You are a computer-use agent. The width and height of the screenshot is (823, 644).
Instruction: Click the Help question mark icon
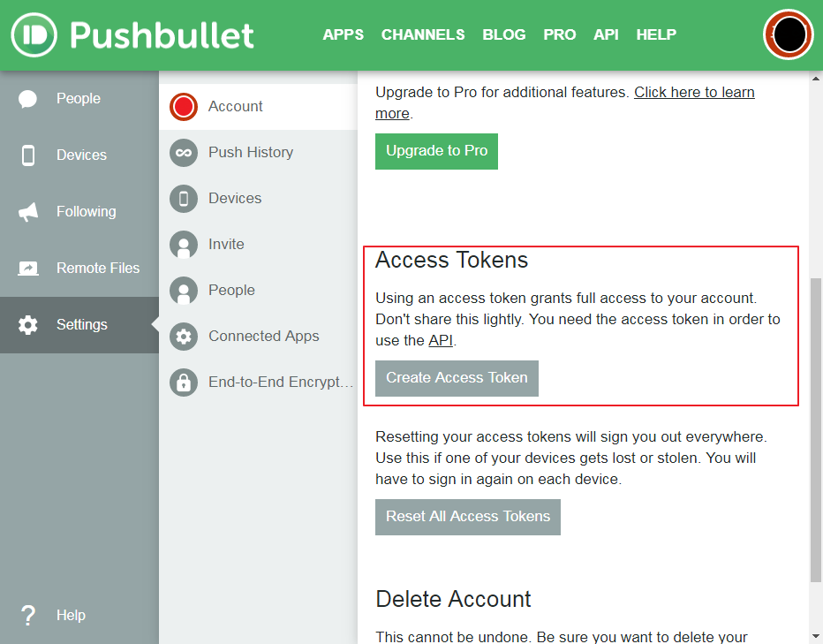(28, 615)
